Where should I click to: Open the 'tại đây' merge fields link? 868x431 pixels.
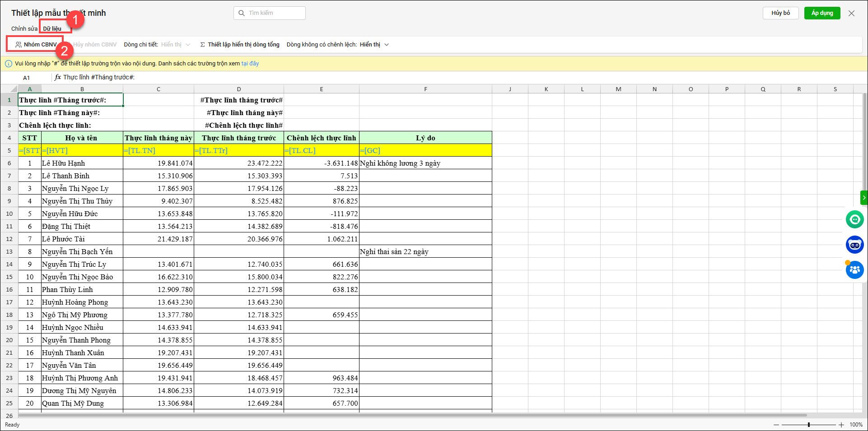click(250, 64)
